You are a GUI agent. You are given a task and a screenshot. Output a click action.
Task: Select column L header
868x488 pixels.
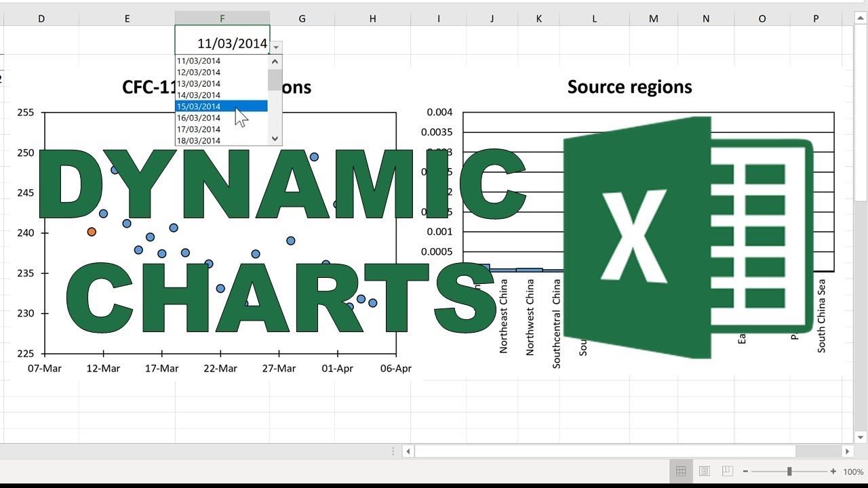point(595,19)
